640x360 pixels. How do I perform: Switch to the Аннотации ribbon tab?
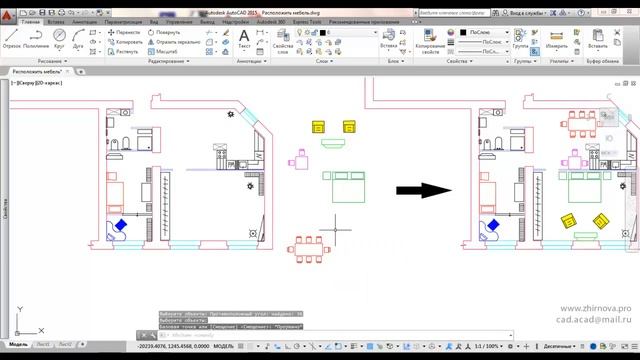(84, 22)
